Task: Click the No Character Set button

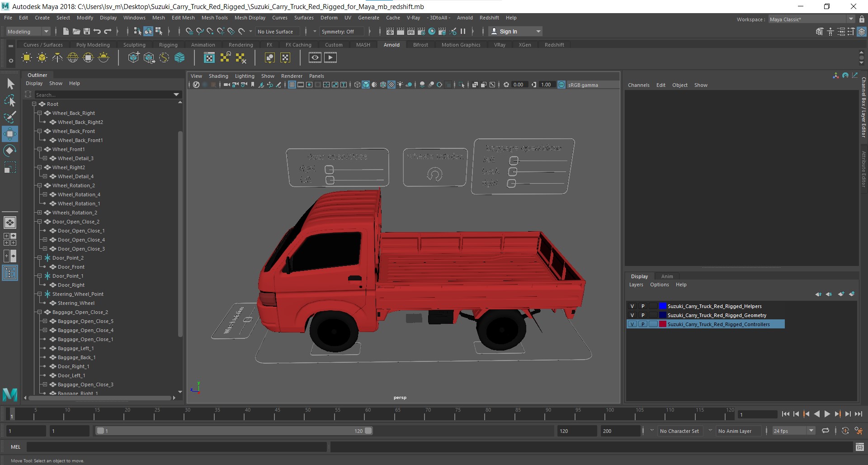Action: 679,431
